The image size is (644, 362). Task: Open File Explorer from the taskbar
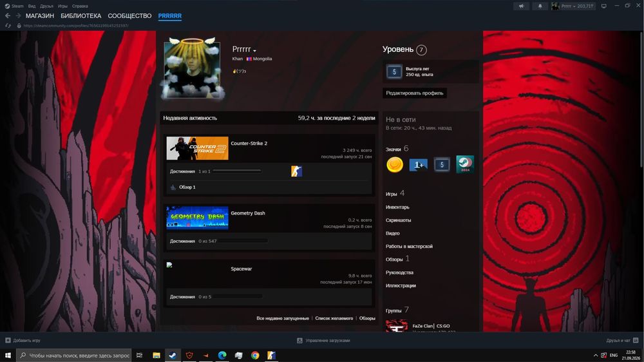tap(156, 355)
